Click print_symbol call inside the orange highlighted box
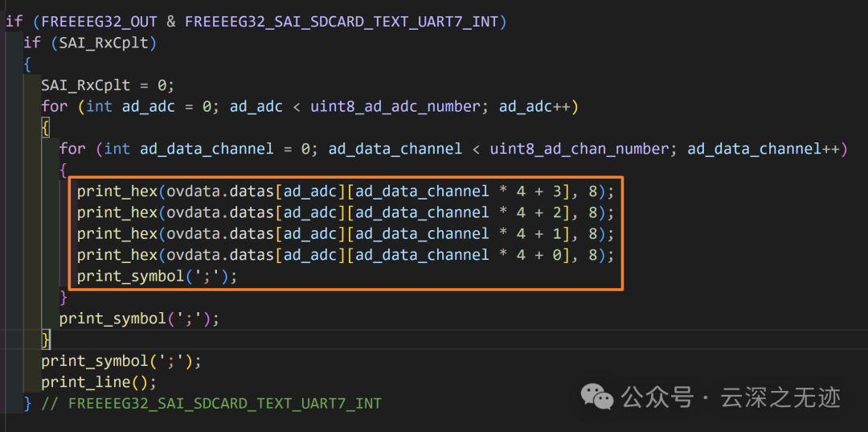The image size is (868, 432). click(157, 276)
